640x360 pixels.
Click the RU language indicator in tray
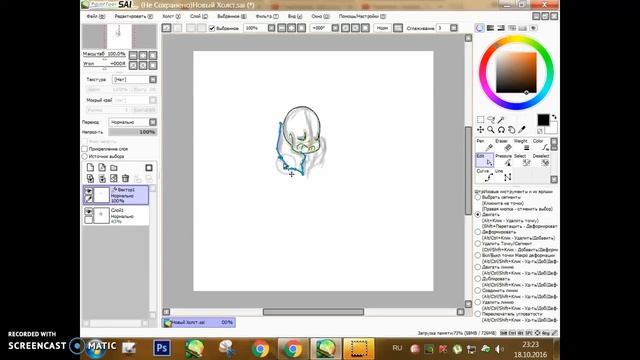pyautogui.click(x=397, y=348)
